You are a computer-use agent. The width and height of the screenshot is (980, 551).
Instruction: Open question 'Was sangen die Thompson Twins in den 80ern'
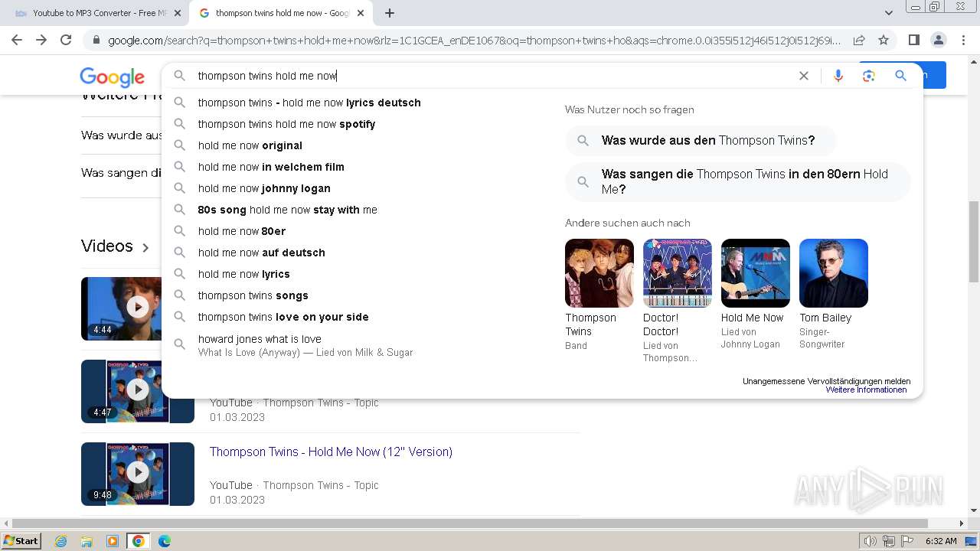[x=738, y=181]
